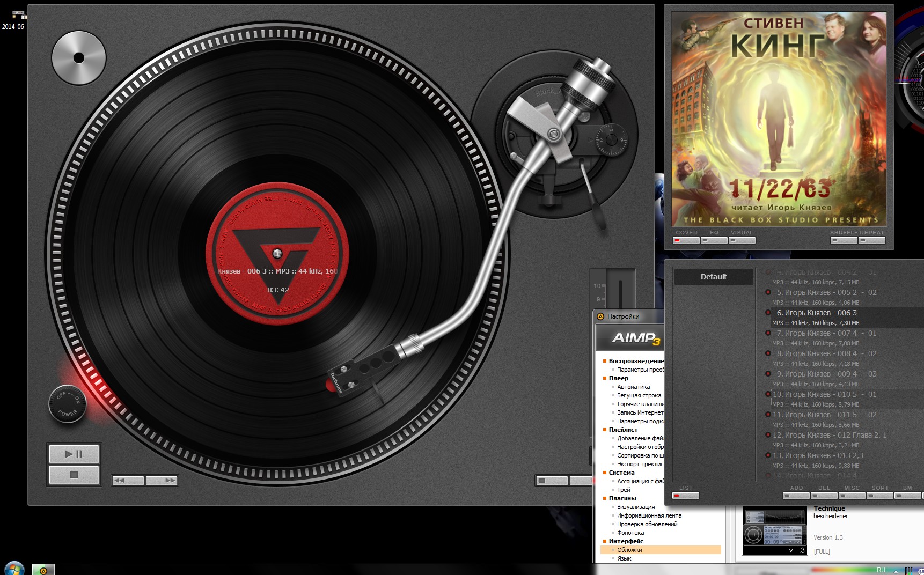Click the red record icon beside track 13
The width and height of the screenshot is (924, 575).
tap(768, 455)
